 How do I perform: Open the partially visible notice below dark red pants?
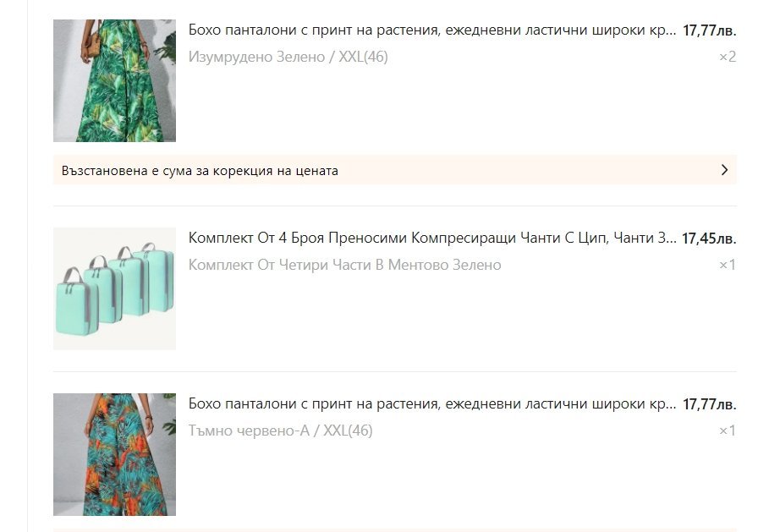(x=395, y=530)
